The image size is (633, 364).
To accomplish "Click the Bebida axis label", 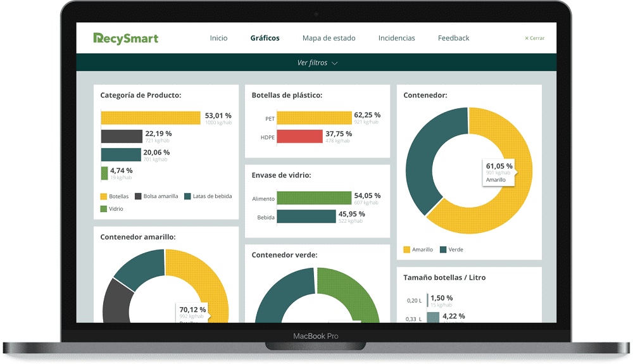I will 266,218.
